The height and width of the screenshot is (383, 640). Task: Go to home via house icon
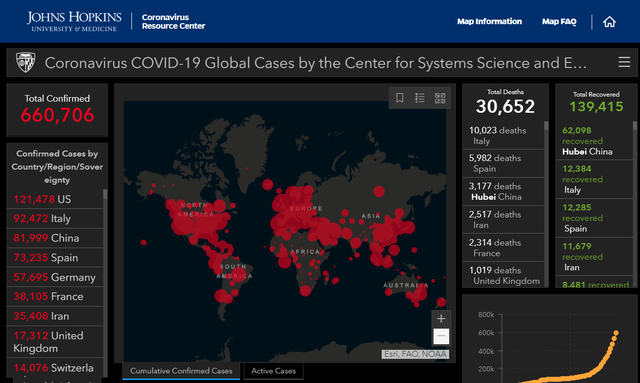click(609, 22)
